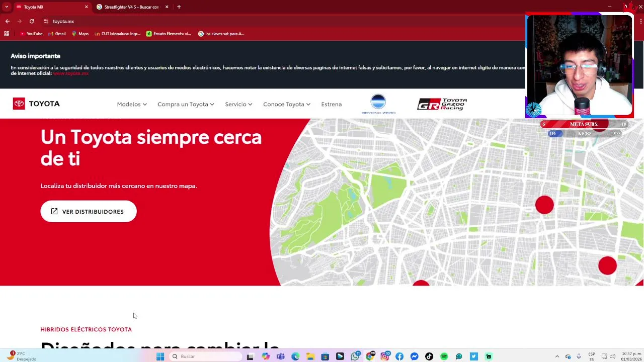
Task: Open Facebook from the taskbar
Action: tap(399, 356)
